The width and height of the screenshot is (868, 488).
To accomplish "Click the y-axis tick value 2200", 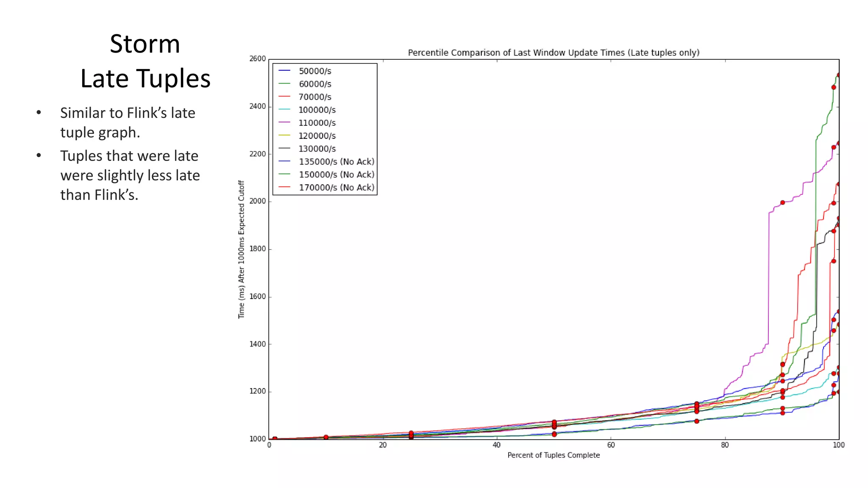I will [x=258, y=154].
